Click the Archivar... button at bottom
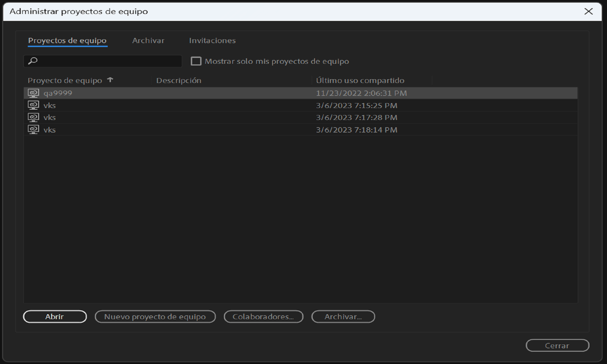 click(x=343, y=317)
